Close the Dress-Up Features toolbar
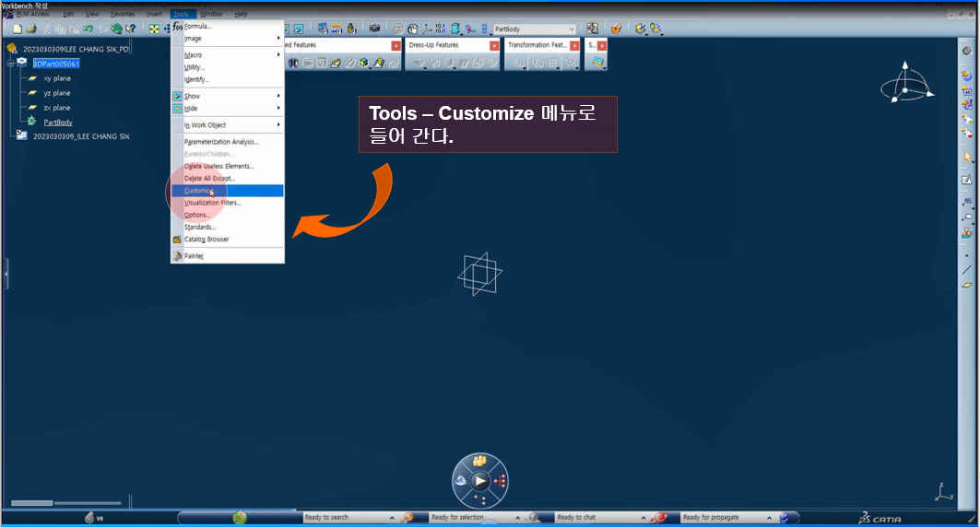Screen dimensions: 980x527 tap(494, 45)
